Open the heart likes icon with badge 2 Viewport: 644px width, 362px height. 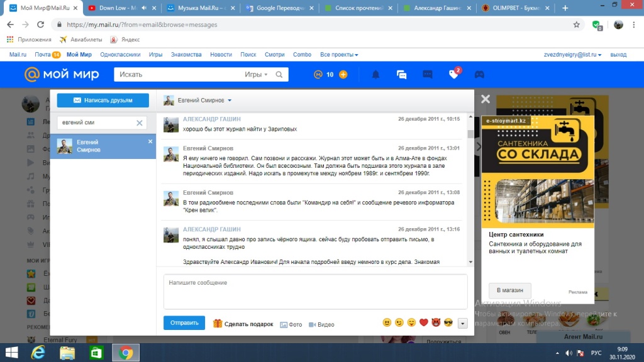click(453, 74)
